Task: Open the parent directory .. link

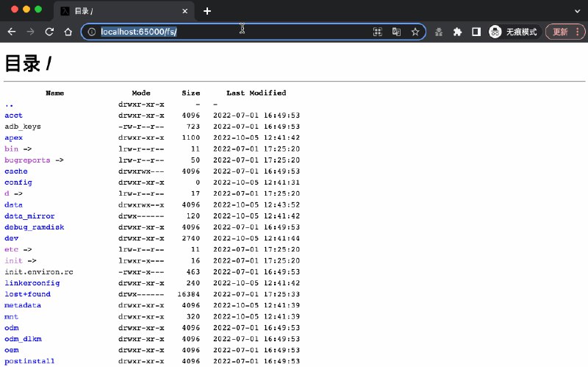Action: [x=9, y=104]
